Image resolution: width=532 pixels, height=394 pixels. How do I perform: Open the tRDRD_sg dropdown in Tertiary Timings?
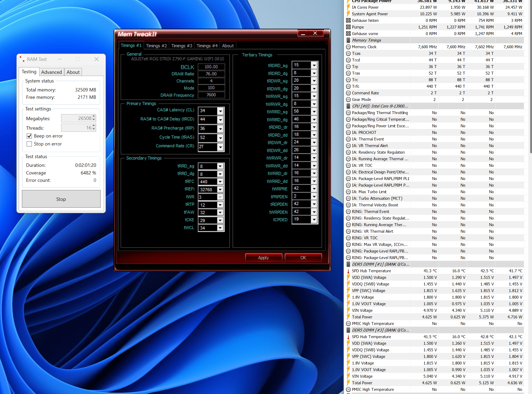(x=314, y=65)
